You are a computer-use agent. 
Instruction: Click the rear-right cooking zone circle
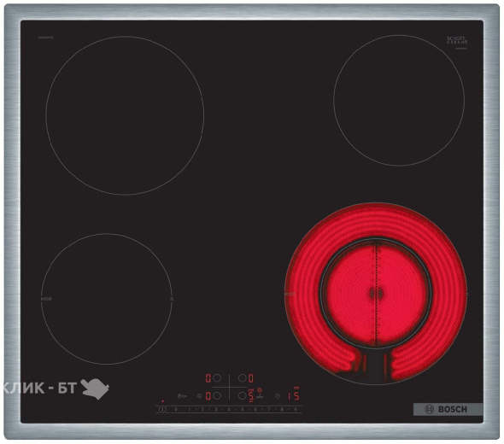coord(399,100)
